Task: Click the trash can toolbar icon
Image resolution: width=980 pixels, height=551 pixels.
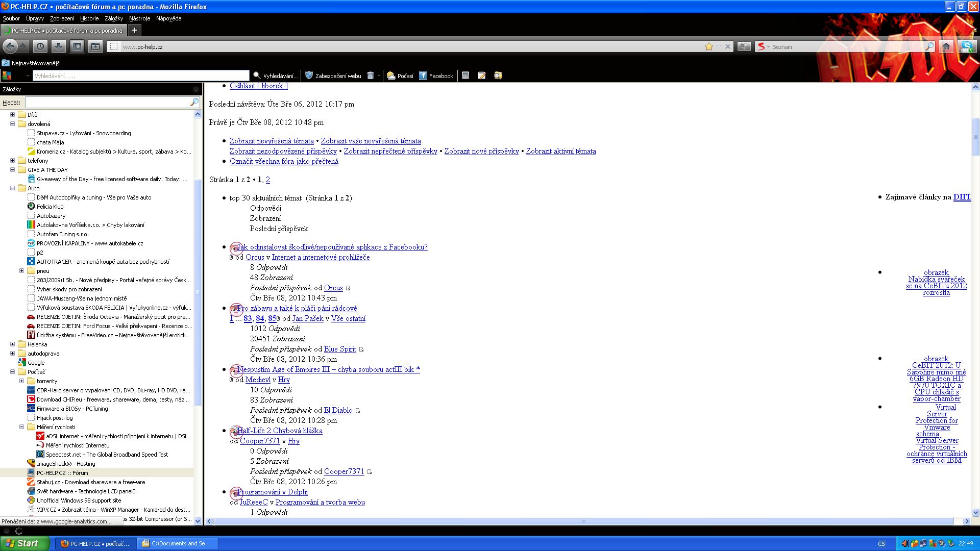Action: click(371, 76)
